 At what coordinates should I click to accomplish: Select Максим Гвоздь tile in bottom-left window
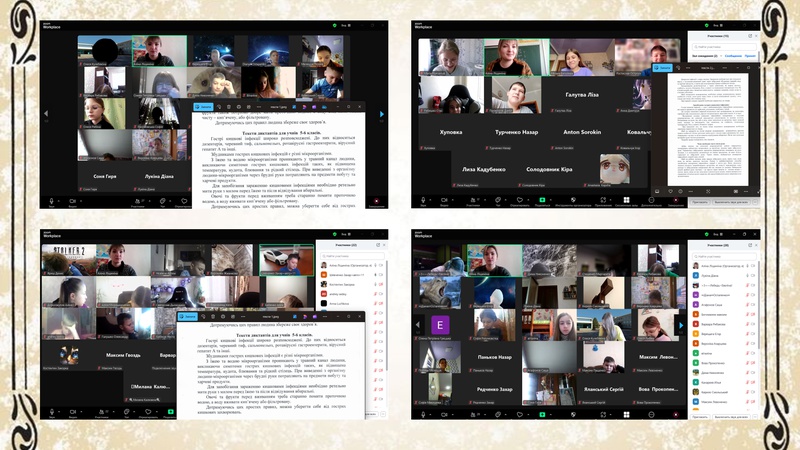click(x=123, y=355)
